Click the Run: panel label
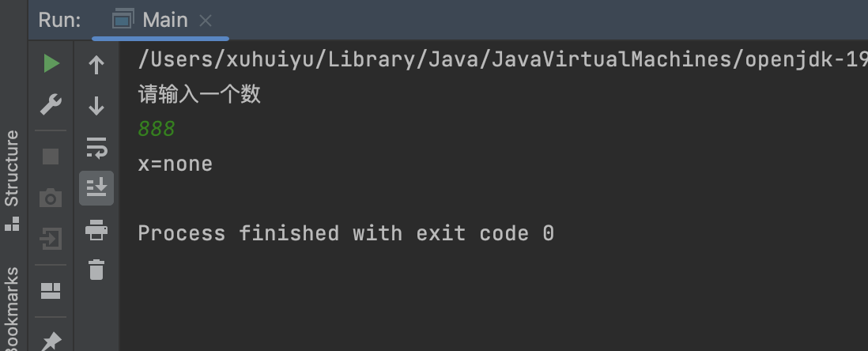This screenshot has height=351, width=868. (x=59, y=20)
